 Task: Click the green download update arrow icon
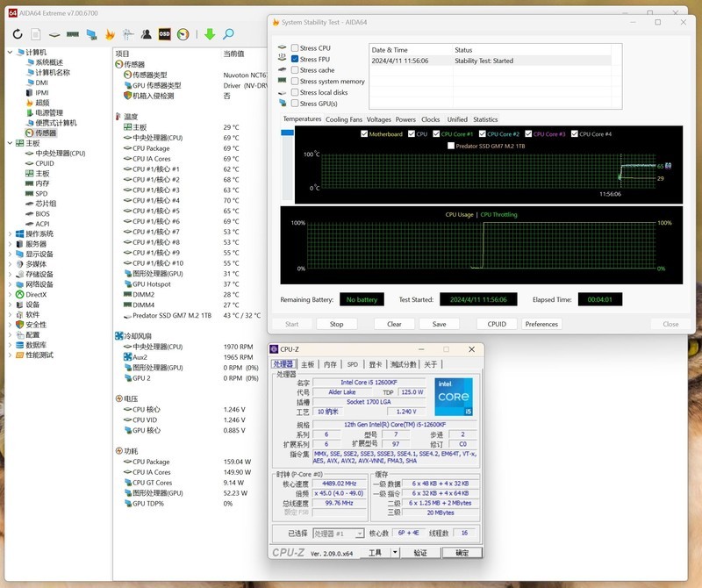[x=209, y=36]
